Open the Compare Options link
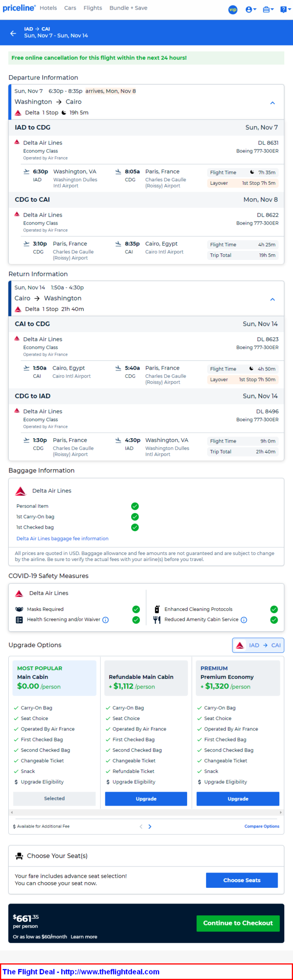The height and width of the screenshot is (980, 293). [262, 827]
